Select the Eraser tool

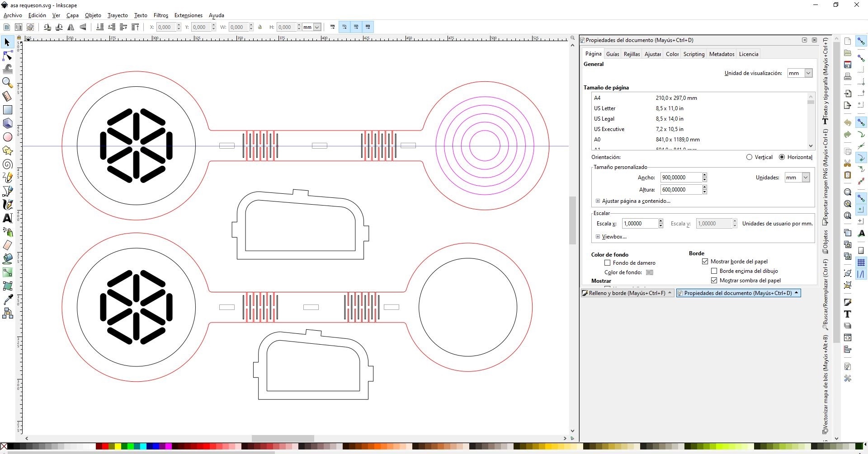(7, 245)
